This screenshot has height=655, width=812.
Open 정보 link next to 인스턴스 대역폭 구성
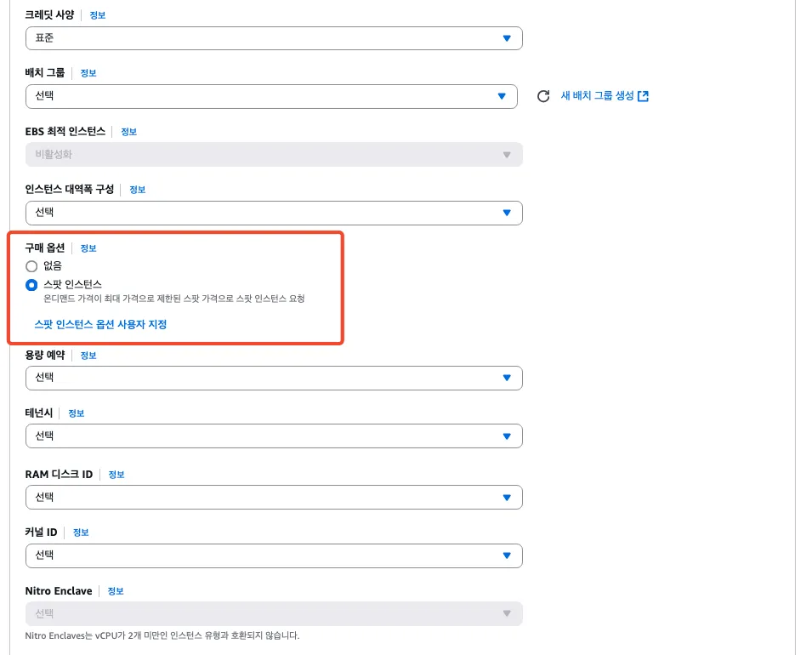coord(137,190)
